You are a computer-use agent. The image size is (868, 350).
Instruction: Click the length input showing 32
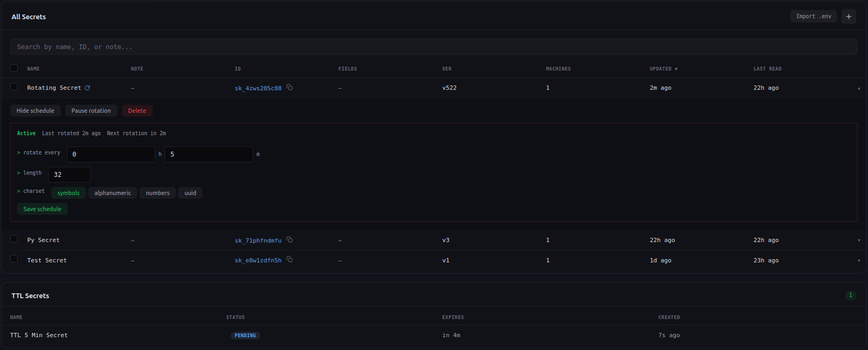(x=69, y=175)
